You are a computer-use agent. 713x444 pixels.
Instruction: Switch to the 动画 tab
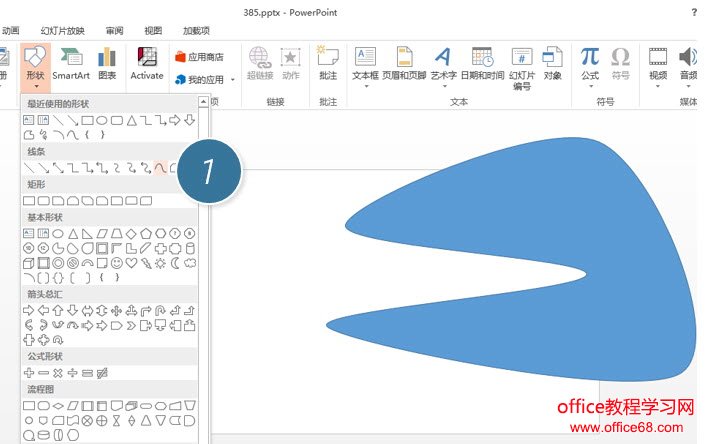(x=10, y=30)
